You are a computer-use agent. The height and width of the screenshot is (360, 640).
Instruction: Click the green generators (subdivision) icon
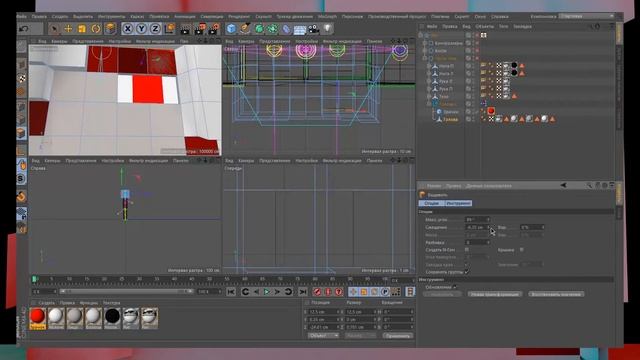click(x=259, y=29)
